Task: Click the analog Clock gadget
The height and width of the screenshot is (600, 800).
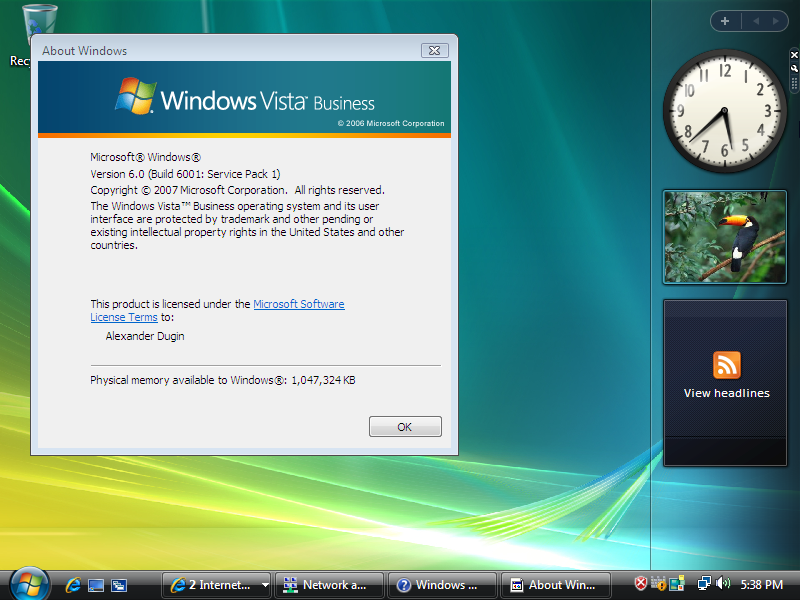Action: (x=724, y=111)
